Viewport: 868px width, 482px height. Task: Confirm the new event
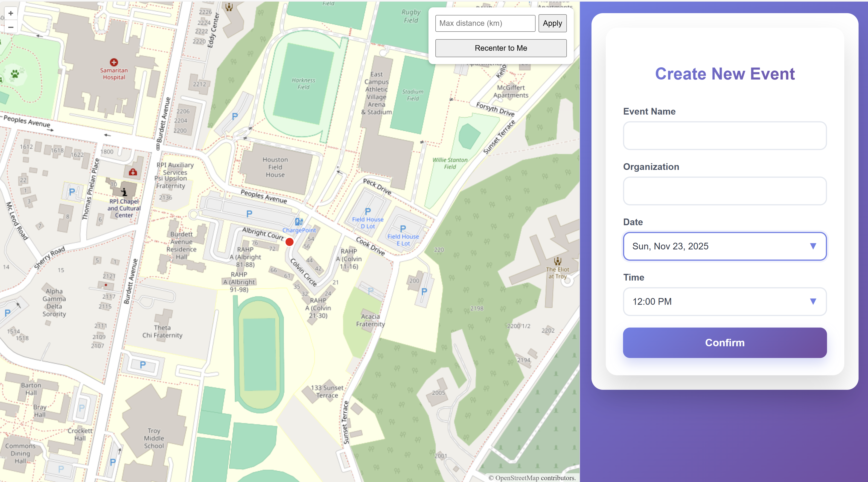coord(725,343)
